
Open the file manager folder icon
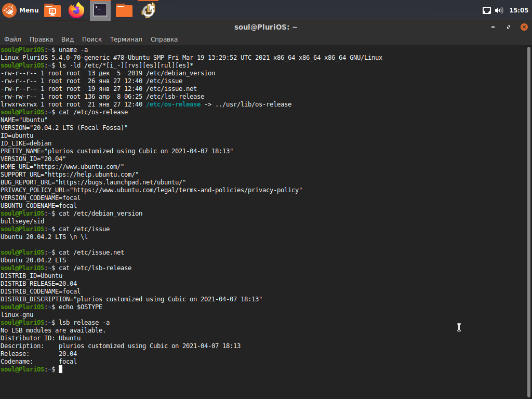pyautogui.click(x=124, y=10)
